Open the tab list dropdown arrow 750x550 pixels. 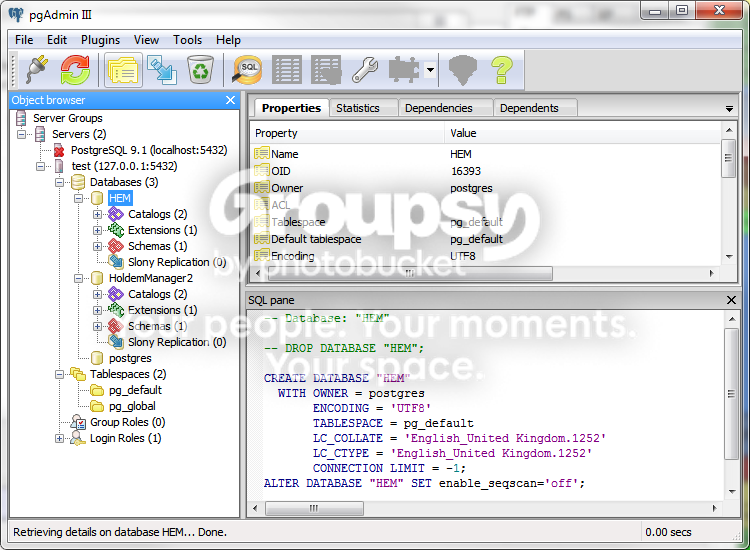click(729, 109)
